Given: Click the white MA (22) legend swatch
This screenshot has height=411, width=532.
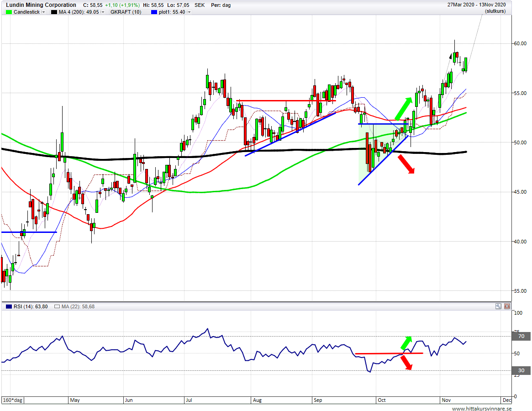Looking at the screenshot, I should 57,306.
